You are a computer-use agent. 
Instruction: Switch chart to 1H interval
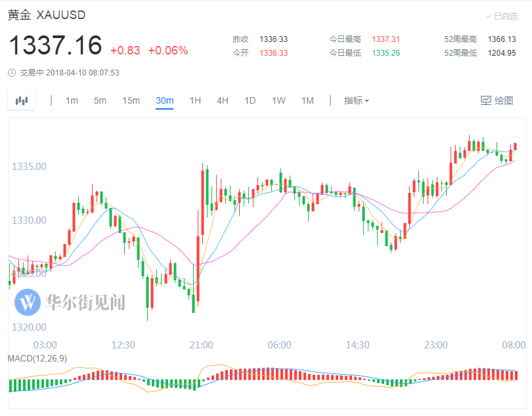(x=195, y=100)
